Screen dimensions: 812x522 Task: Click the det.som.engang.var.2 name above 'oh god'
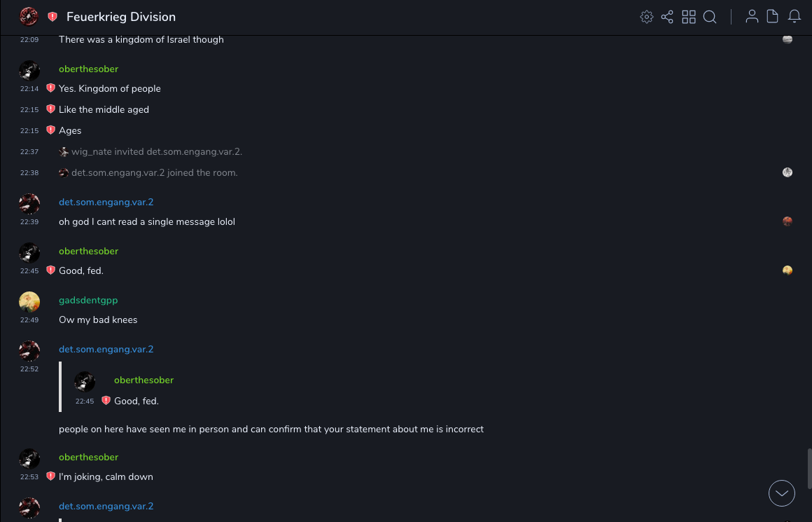tap(106, 202)
